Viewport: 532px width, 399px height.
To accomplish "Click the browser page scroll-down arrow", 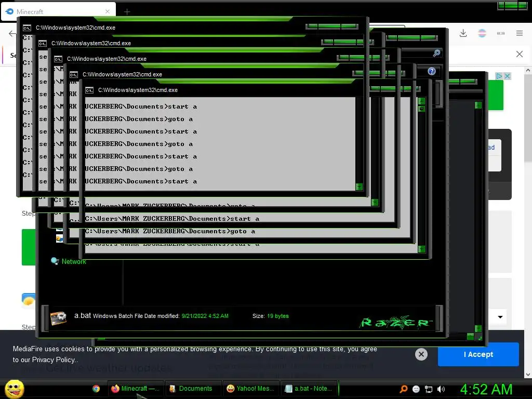I will pos(528,374).
